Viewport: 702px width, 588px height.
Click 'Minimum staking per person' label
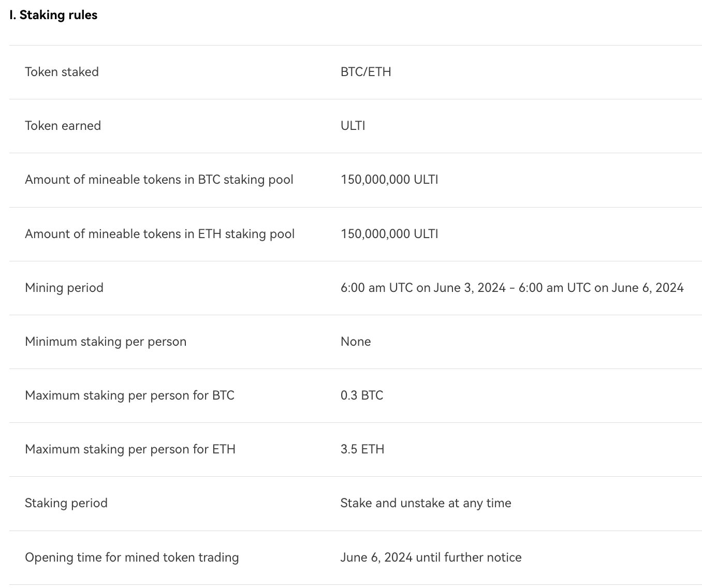coord(106,342)
